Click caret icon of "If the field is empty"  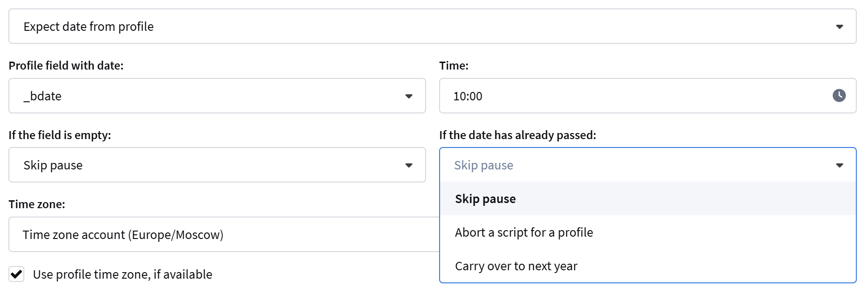pos(409,165)
